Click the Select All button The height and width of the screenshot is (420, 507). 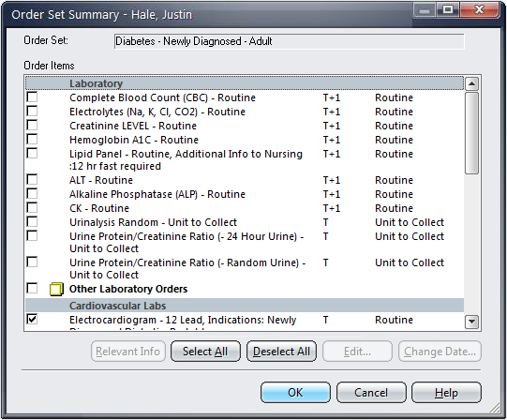[x=205, y=351]
